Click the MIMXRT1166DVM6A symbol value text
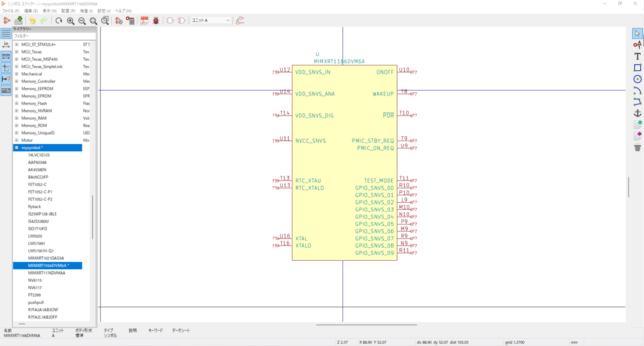The width and height of the screenshot is (644, 346). (x=339, y=62)
